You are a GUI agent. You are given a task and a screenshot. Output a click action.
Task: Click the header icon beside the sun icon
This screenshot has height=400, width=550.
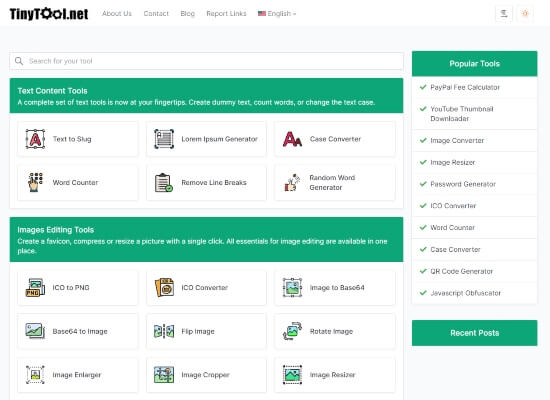pyautogui.click(x=504, y=14)
